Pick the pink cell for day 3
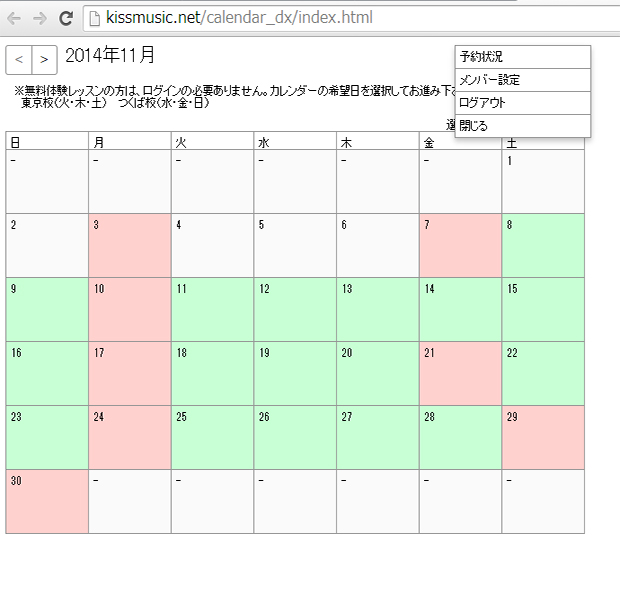Image resolution: width=620 pixels, height=591 pixels. 130,245
